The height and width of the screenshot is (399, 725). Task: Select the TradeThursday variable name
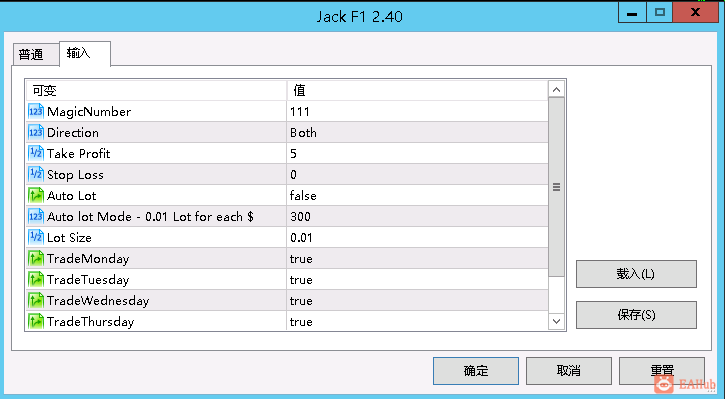pyautogui.click(x=91, y=321)
